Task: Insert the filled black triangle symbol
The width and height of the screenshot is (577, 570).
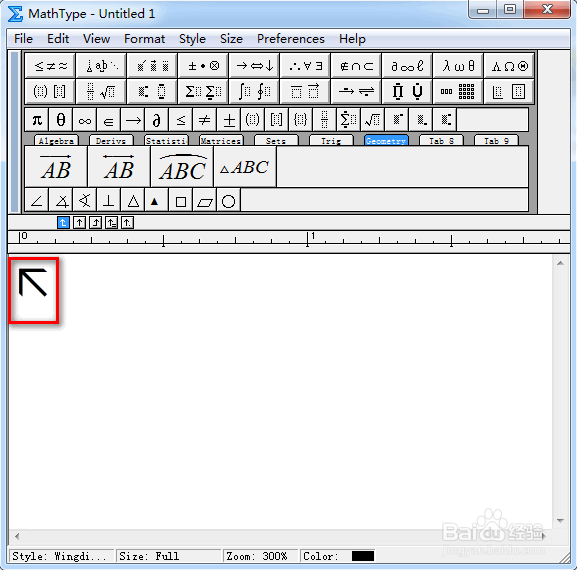Action: pos(157,201)
